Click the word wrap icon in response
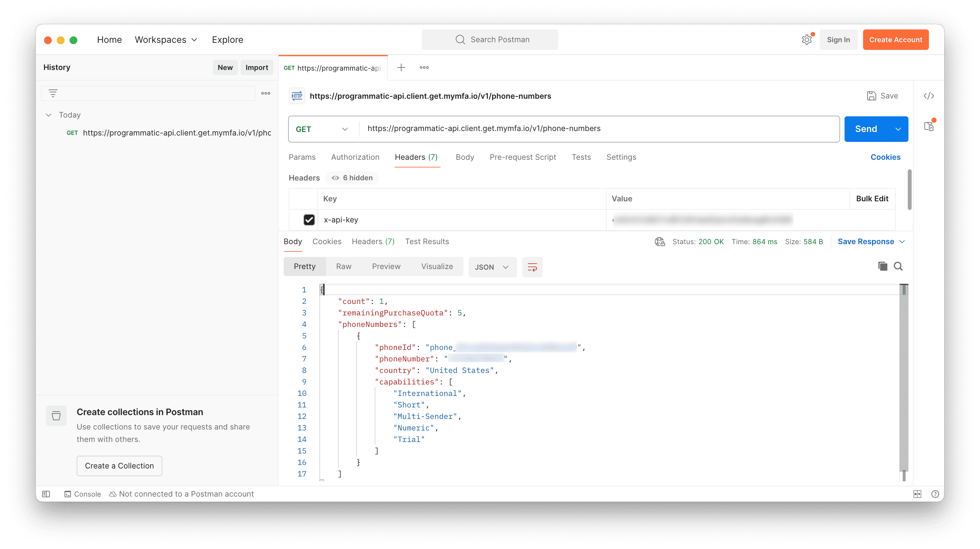The height and width of the screenshot is (549, 980). (532, 267)
